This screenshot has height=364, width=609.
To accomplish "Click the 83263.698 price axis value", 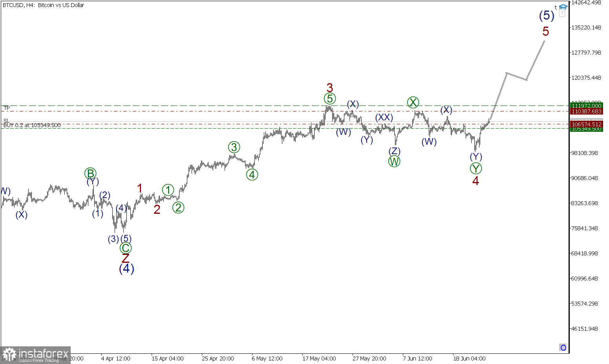I will pos(585,203).
